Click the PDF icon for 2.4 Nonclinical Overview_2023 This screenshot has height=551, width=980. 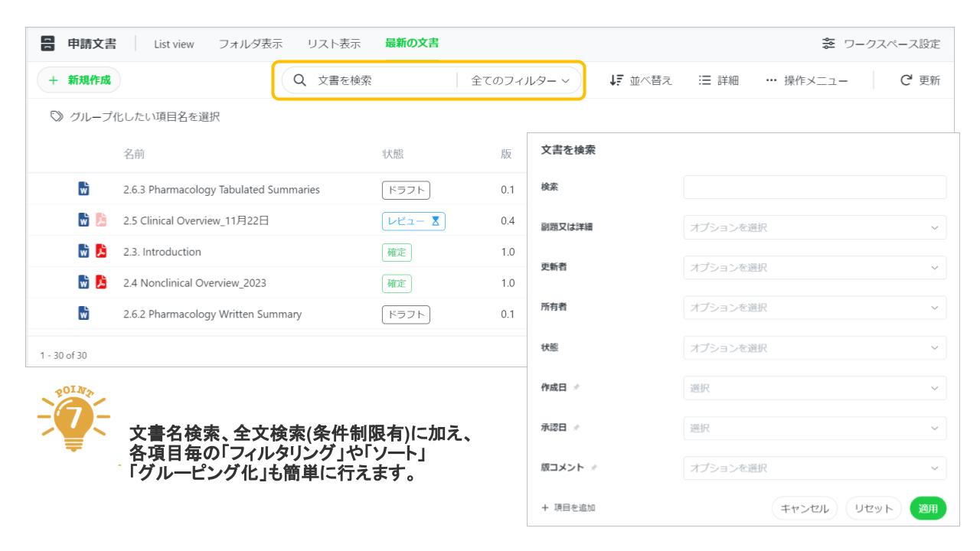(101, 283)
